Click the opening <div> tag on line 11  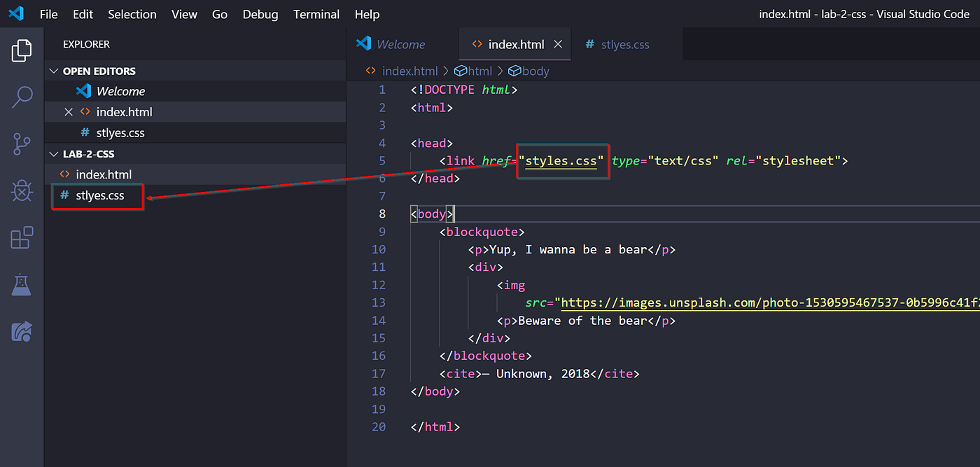(486, 267)
